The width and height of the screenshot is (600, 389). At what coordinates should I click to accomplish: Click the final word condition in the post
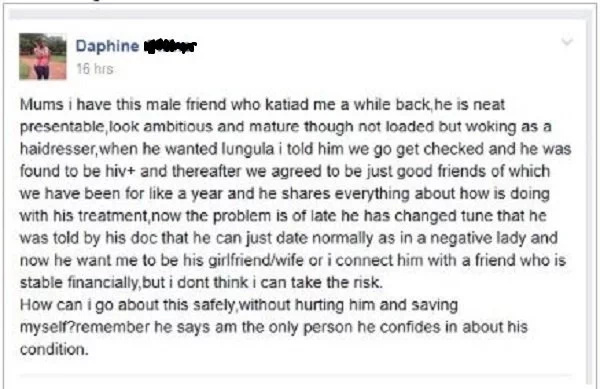click(x=54, y=349)
